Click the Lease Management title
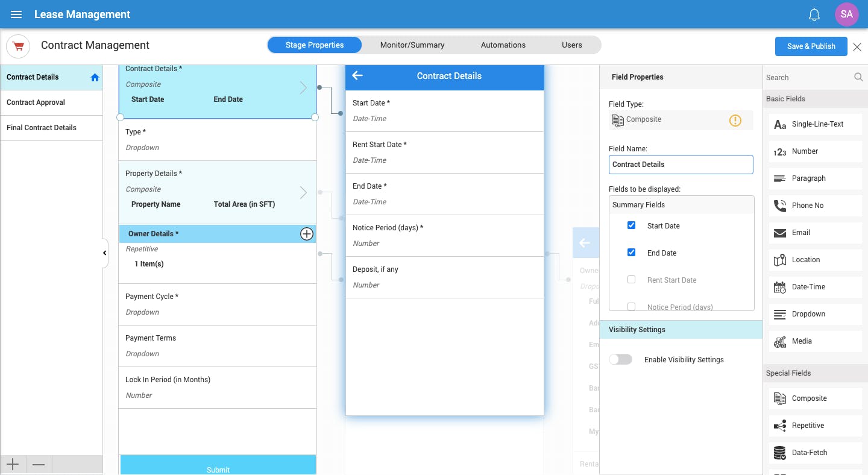This screenshot has height=475, width=868. pos(82,14)
